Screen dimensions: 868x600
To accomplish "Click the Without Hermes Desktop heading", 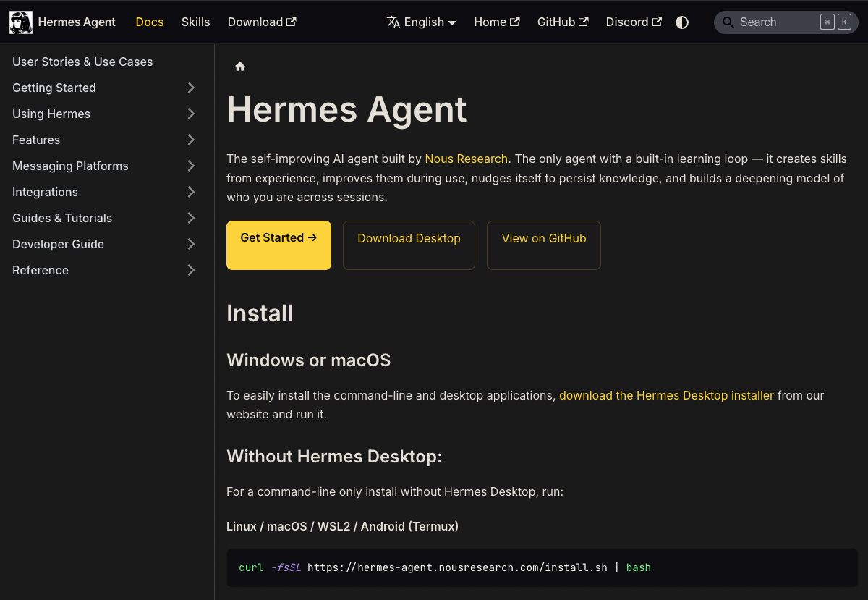I will [334, 457].
